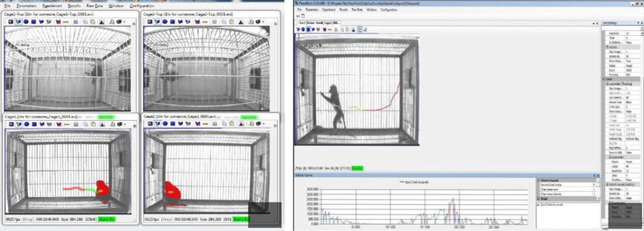Click the green Stand By indicator in the right window
The width and height of the screenshot is (644, 231).
[x=357, y=168]
